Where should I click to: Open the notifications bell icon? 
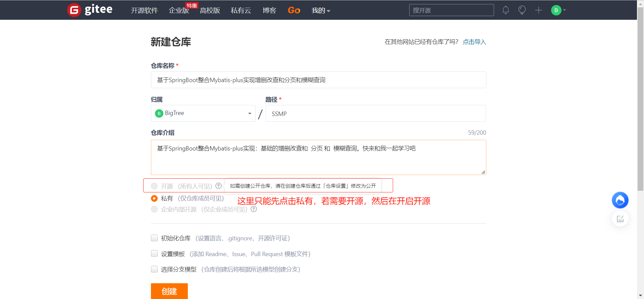[506, 10]
